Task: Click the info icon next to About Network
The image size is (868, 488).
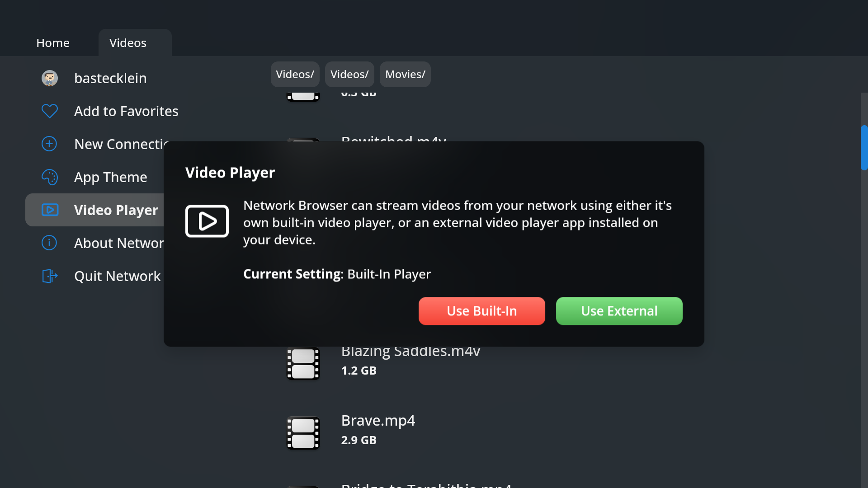Action: coord(49,243)
